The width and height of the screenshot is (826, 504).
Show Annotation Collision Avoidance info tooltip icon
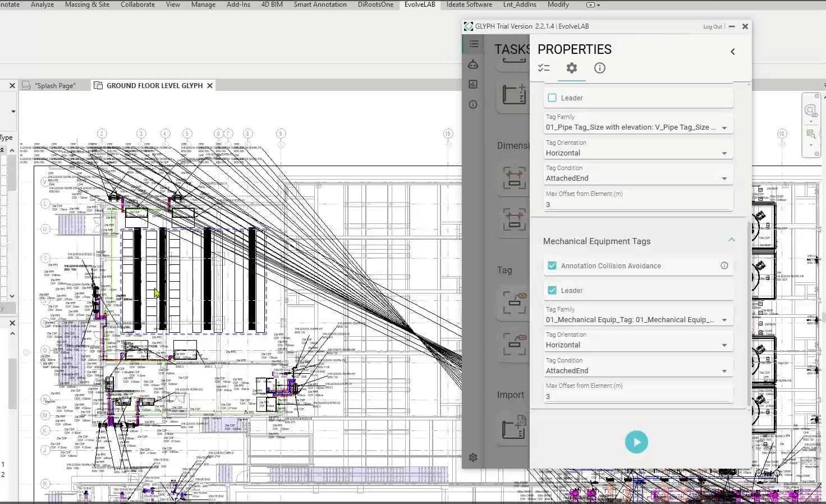click(x=724, y=265)
